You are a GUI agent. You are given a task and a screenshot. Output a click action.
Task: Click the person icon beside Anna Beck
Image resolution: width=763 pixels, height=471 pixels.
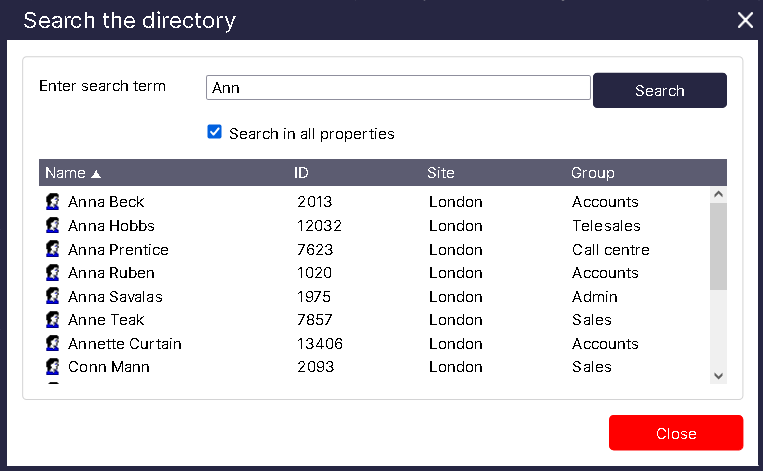click(53, 202)
